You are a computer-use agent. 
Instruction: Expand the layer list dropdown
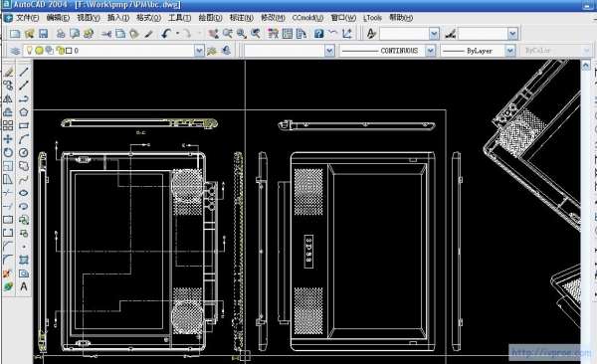pyautogui.click(x=199, y=51)
